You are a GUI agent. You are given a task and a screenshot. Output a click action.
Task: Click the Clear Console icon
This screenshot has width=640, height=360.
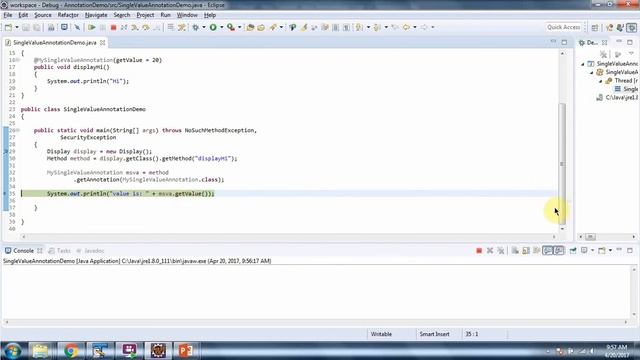pos(515,250)
